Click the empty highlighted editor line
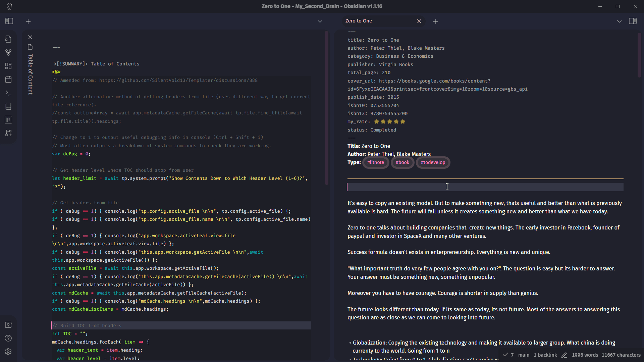Screen dimensions: 644x362 [x=485, y=187]
